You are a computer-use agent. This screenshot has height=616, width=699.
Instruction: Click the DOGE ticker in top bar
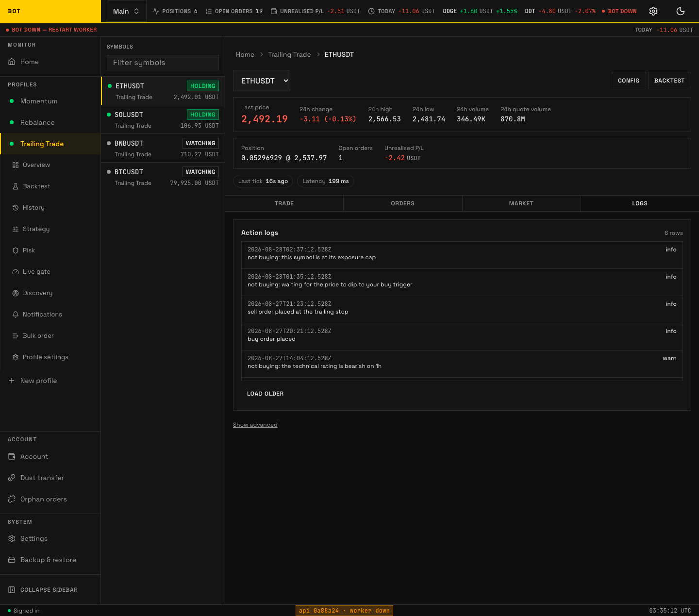pos(480,11)
